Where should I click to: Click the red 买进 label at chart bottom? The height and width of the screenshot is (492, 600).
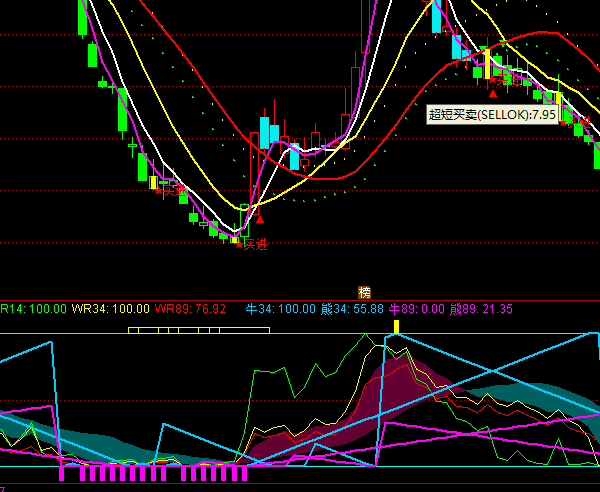coord(256,244)
